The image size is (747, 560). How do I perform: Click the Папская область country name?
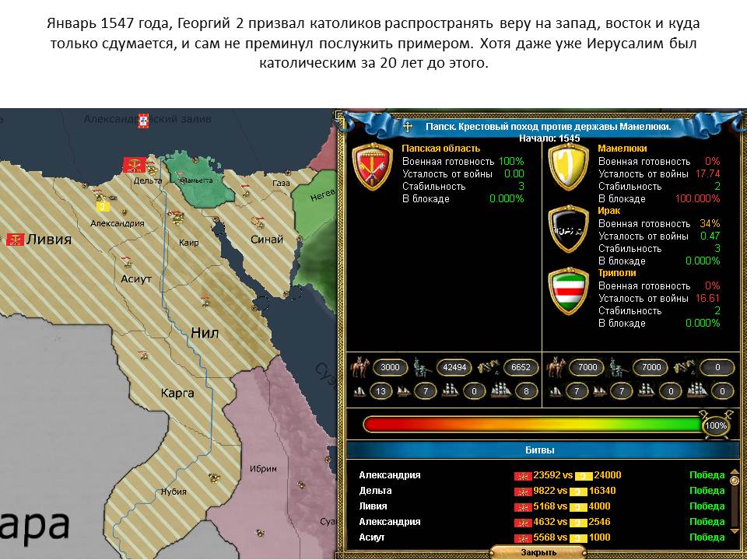coord(440,148)
